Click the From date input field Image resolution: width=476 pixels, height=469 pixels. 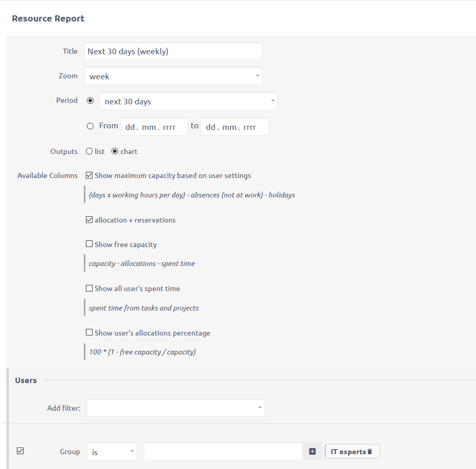point(154,127)
